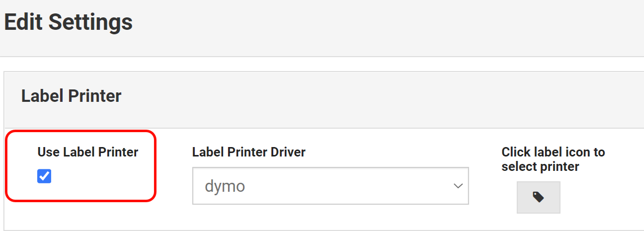Select the dymo driver combo box
This screenshot has height=231, width=644.
coord(330,186)
